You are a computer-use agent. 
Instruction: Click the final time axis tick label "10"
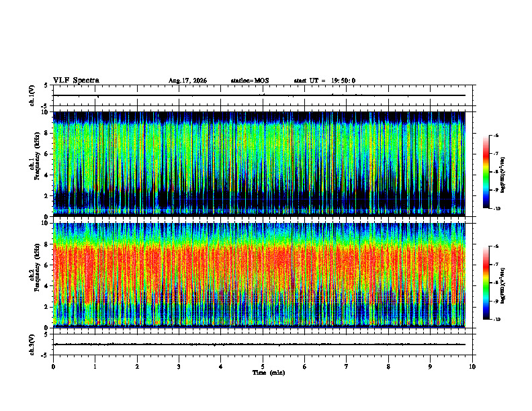[x=472, y=367]
